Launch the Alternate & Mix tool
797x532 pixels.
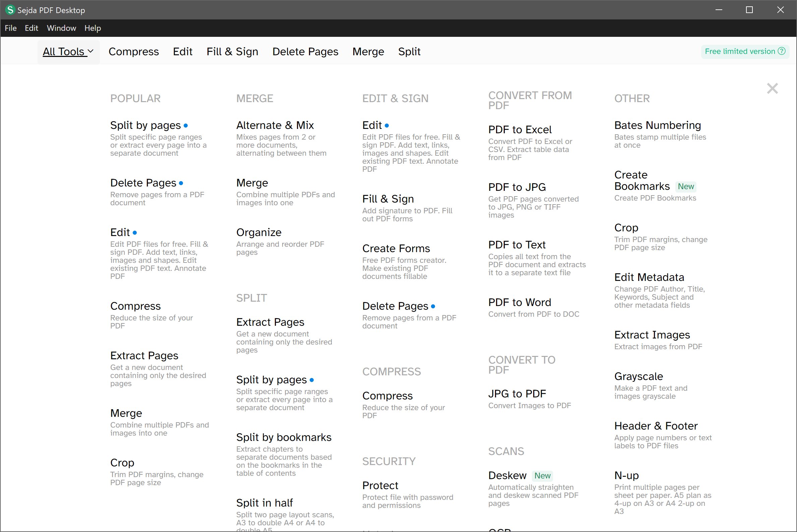pyautogui.click(x=275, y=125)
